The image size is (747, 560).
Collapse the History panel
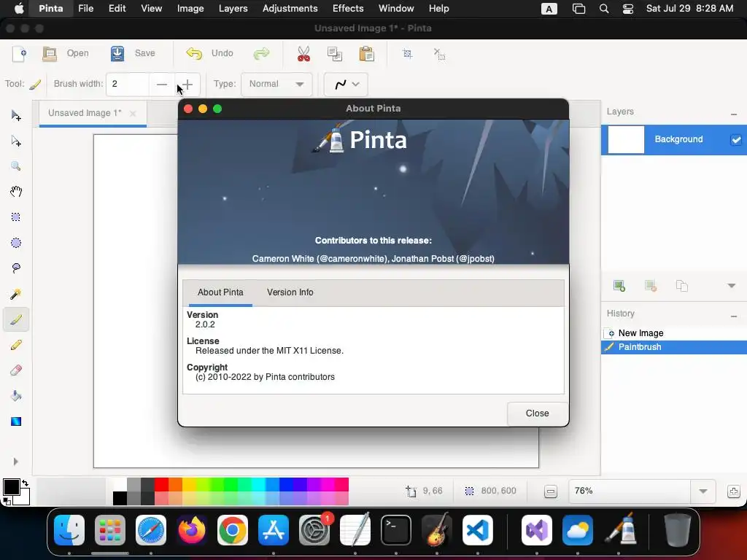point(734,316)
